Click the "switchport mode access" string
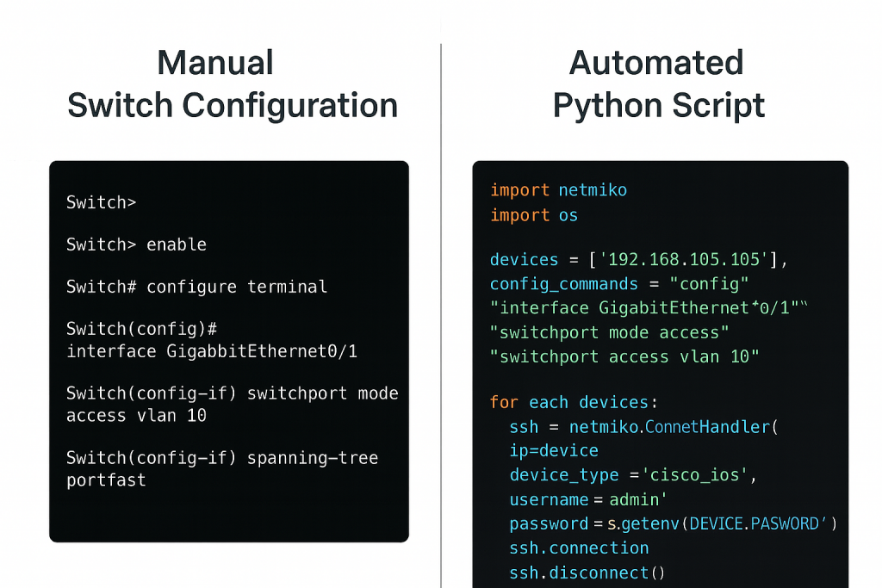Viewport: 882px width, 588px height. (x=609, y=332)
